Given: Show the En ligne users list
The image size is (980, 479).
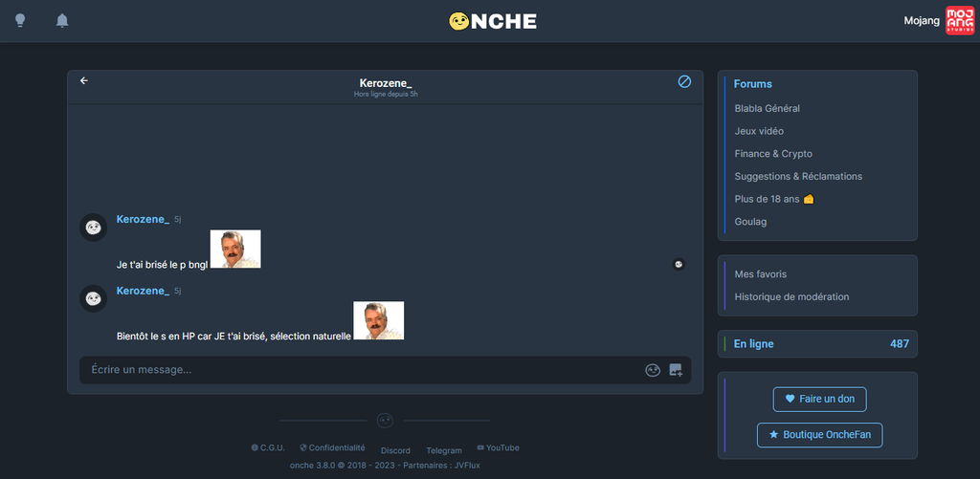Looking at the screenshot, I should (x=754, y=343).
